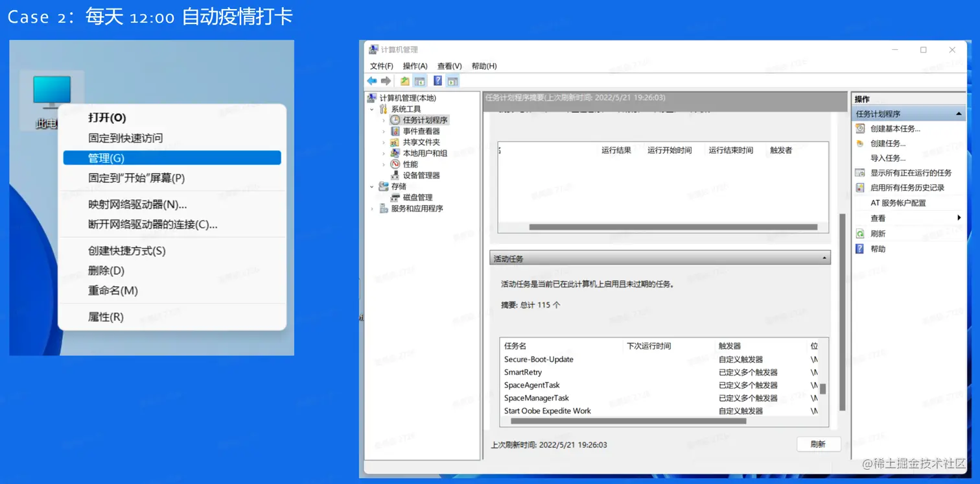The image size is (980, 484).
Task: Click the Back arrow in Computer Management toolbar
Action: pyautogui.click(x=372, y=81)
